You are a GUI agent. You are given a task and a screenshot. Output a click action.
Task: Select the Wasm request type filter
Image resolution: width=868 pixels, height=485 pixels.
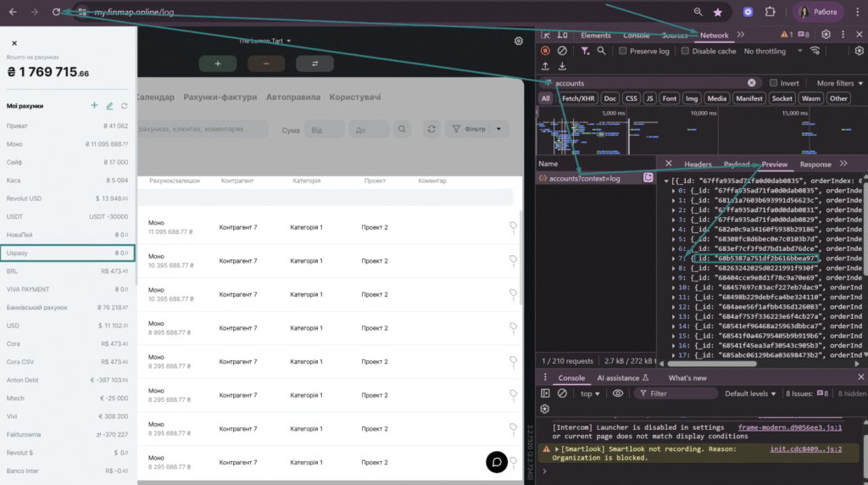tap(810, 98)
